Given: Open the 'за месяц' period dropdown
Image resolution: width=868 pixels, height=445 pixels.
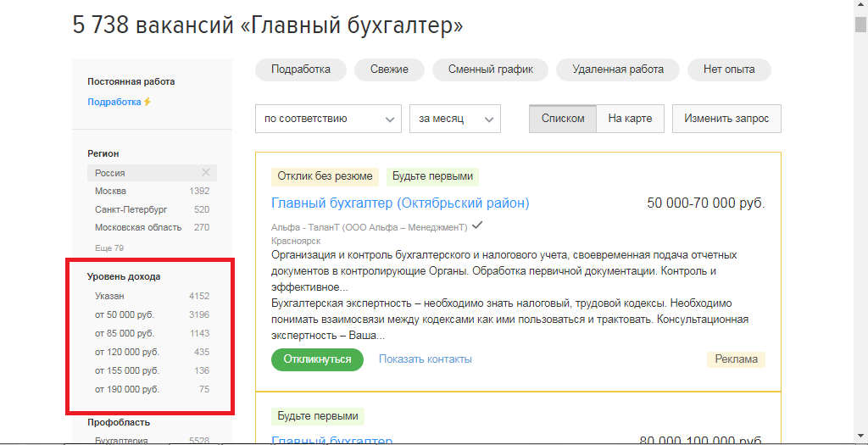Looking at the screenshot, I should [x=454, y=119].
